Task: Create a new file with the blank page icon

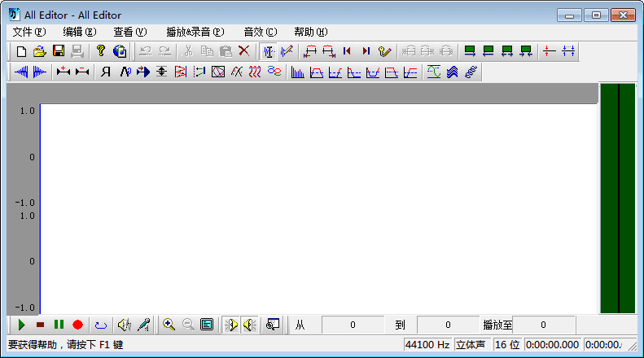Action: pos(21,51)
